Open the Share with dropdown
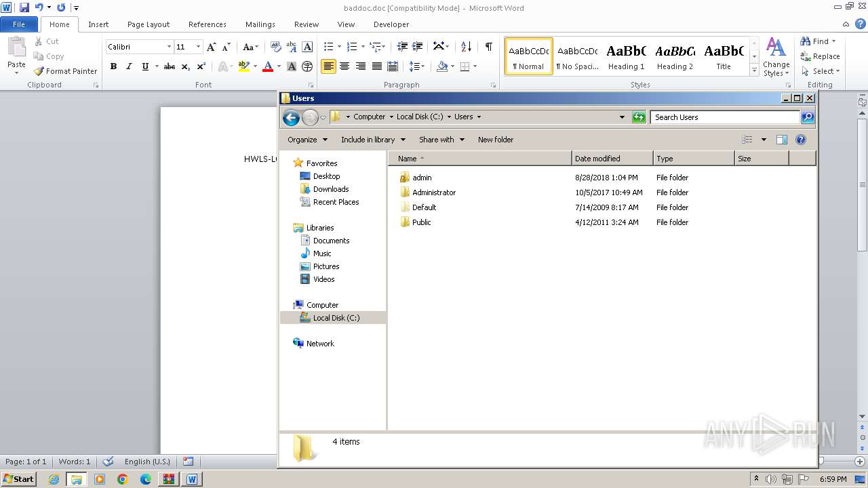Viewport: 868px width, 488px height. click(x=441, y=140)
